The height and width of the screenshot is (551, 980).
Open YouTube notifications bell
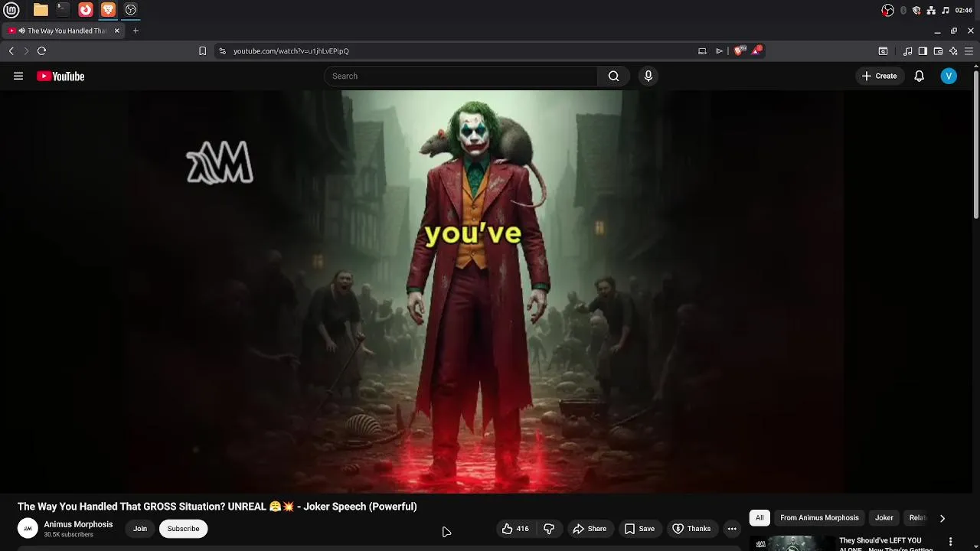(x=920, y=76)
